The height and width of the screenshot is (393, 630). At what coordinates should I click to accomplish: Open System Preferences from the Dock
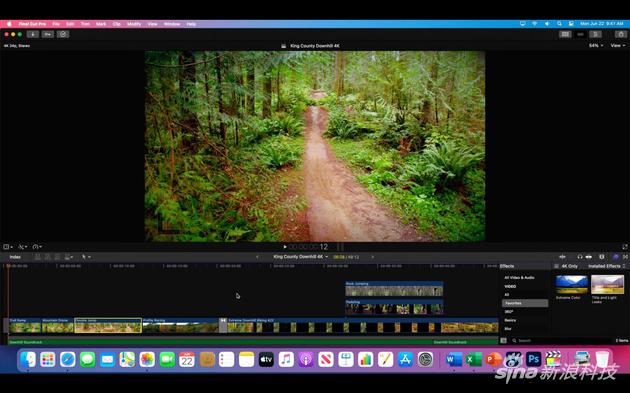pos(425,359)
